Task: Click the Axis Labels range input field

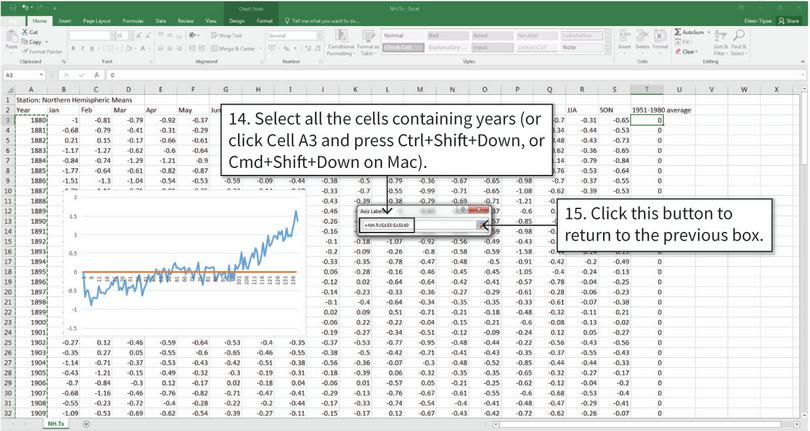Action: 418,225
